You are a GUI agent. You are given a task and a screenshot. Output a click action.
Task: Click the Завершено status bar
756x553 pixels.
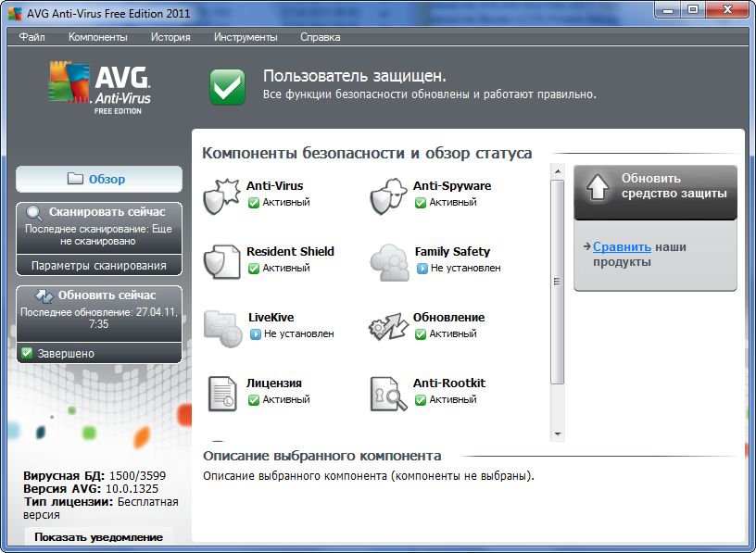[99, 353]
